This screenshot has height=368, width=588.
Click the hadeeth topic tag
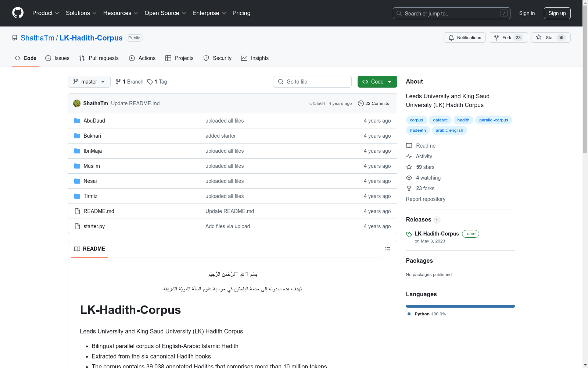pos(418,130)
